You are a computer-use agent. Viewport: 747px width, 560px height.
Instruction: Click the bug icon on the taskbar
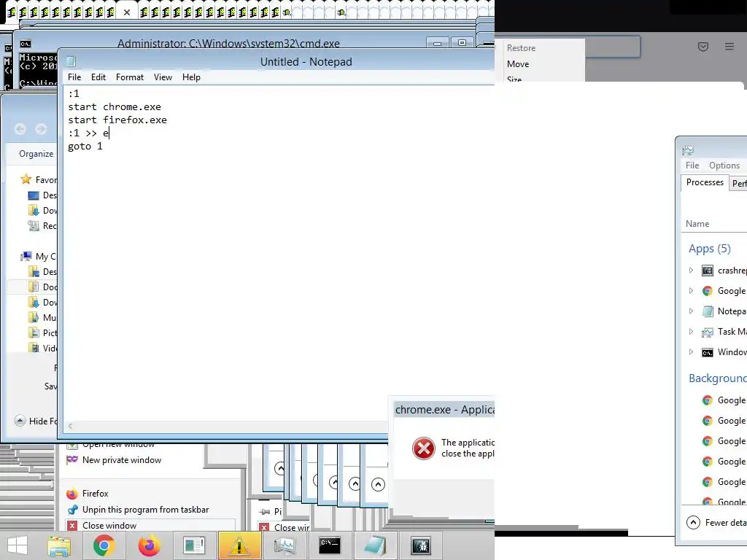(x=421, y=545)
